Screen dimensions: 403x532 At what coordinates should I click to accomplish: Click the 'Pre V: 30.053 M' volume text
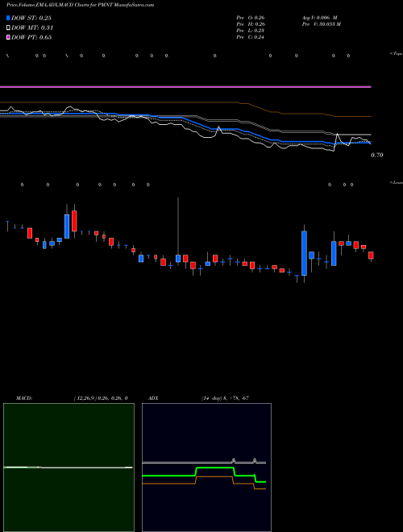pyautogui.click(x=322, y=24)
